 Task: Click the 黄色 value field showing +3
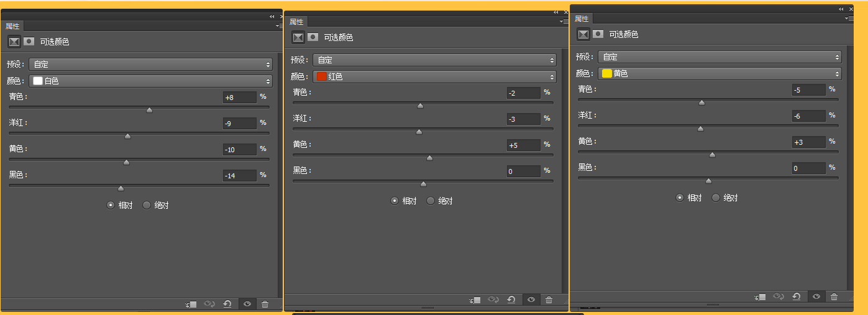809,142
